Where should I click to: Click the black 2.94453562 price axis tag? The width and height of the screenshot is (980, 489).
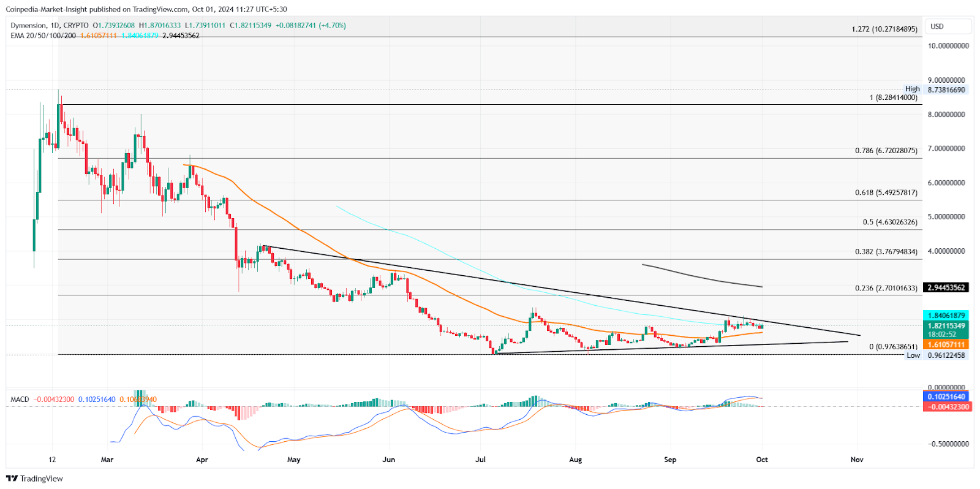point(946,287)
